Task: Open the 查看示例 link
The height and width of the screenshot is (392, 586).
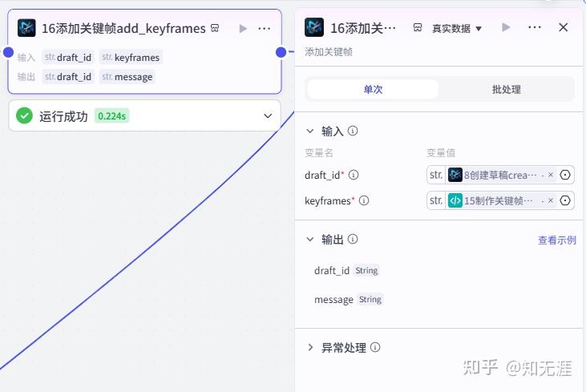Action: click(557, 240)
